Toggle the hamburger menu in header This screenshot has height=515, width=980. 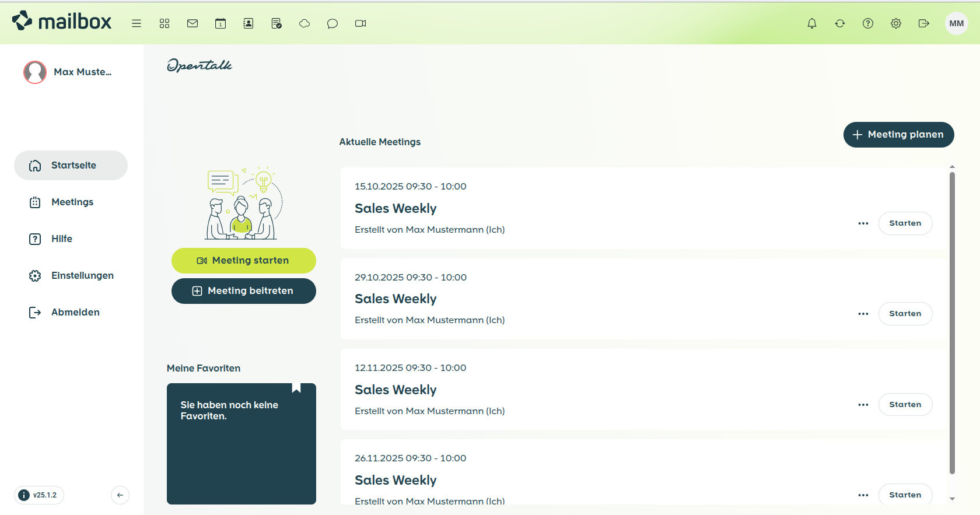click(136, 23)
